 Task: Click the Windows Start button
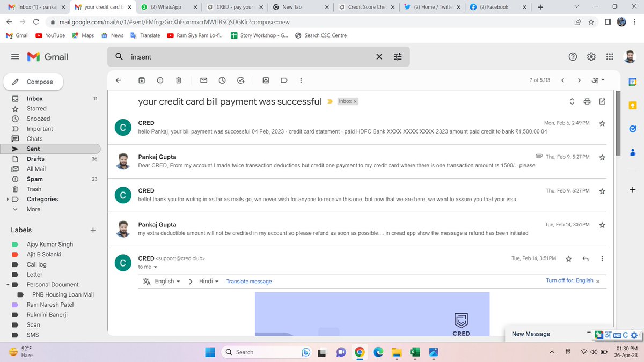tap(209, 352)
